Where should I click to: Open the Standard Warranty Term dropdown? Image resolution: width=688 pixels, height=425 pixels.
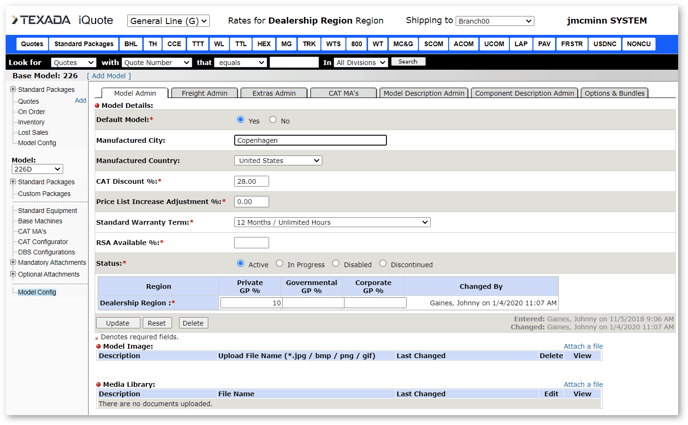point(332,222)
